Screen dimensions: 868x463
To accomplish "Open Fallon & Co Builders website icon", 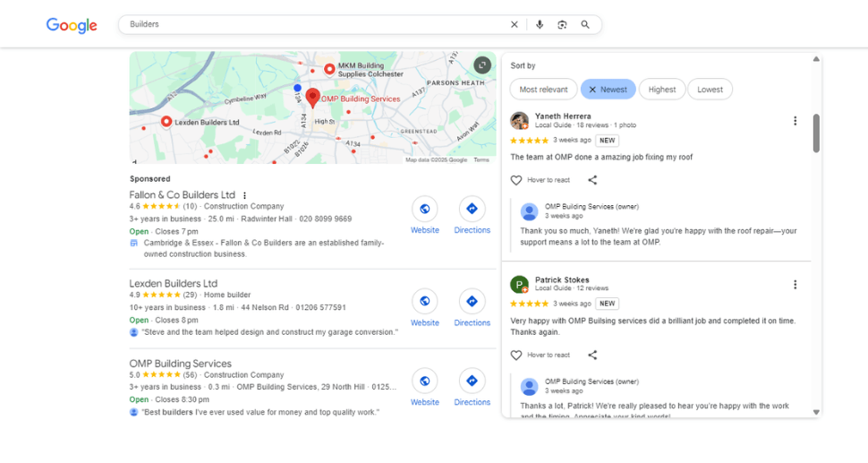I will click(x=424, y=209).
